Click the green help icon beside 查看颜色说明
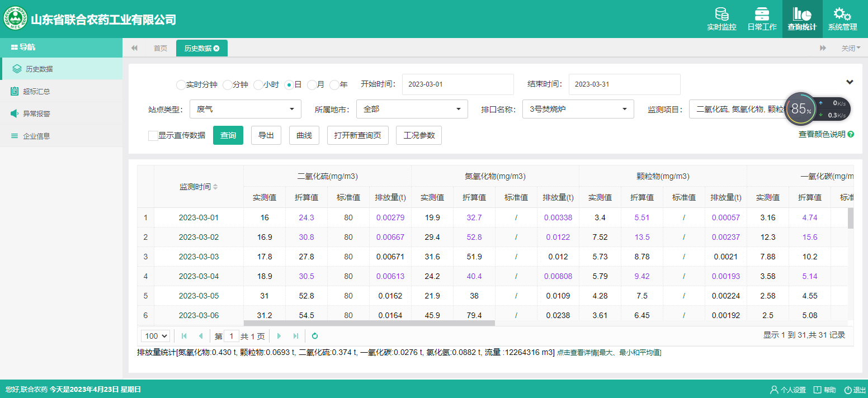Image resolution: width=868 pixels, height=398 pixels. 851,134
